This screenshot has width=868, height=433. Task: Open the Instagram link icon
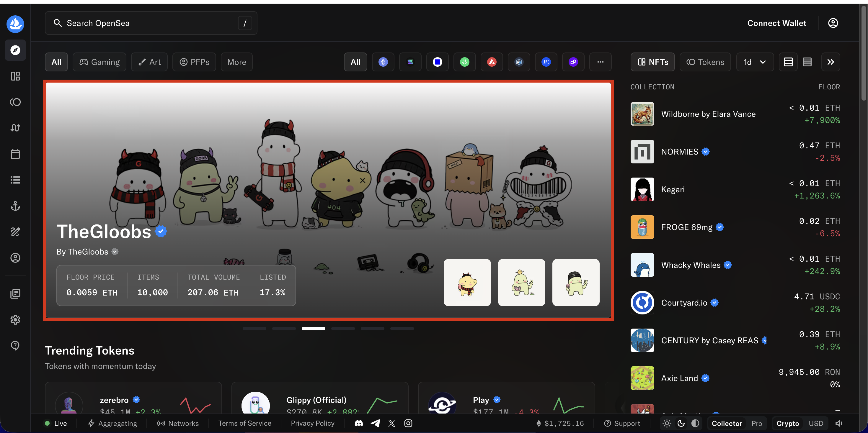[408, 423]
